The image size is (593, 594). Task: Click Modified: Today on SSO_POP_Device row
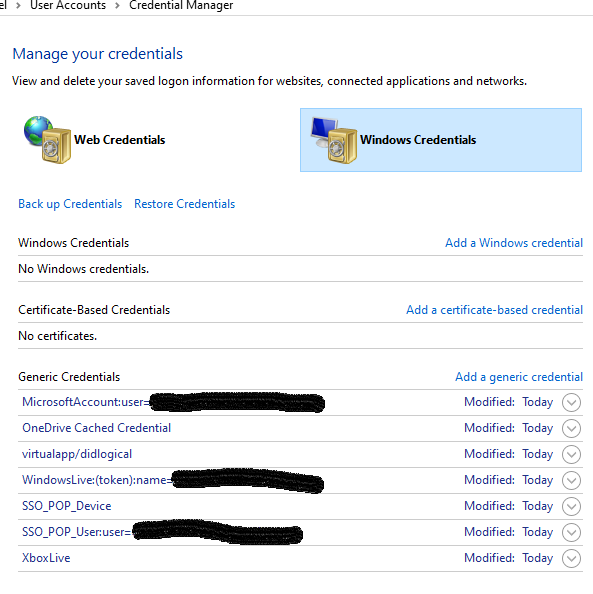click(x=509, y=506)
